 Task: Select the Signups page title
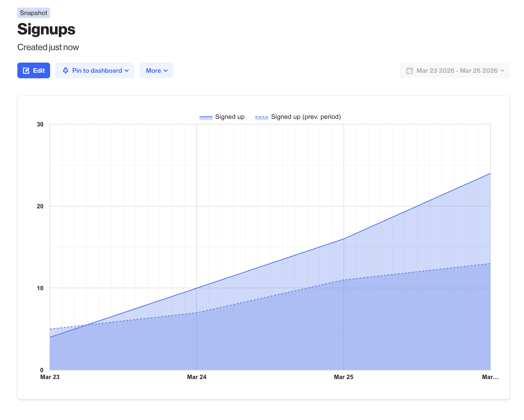pos(46,29)
